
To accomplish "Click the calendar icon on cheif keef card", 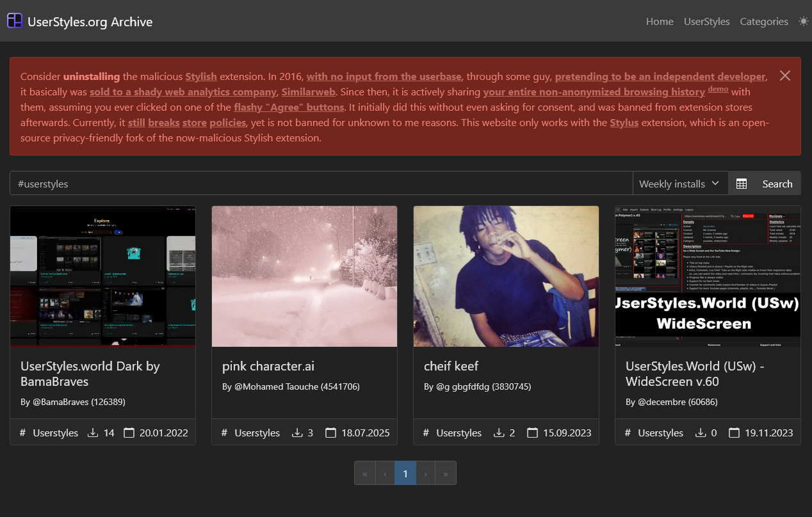I will (x=532, y=433).
